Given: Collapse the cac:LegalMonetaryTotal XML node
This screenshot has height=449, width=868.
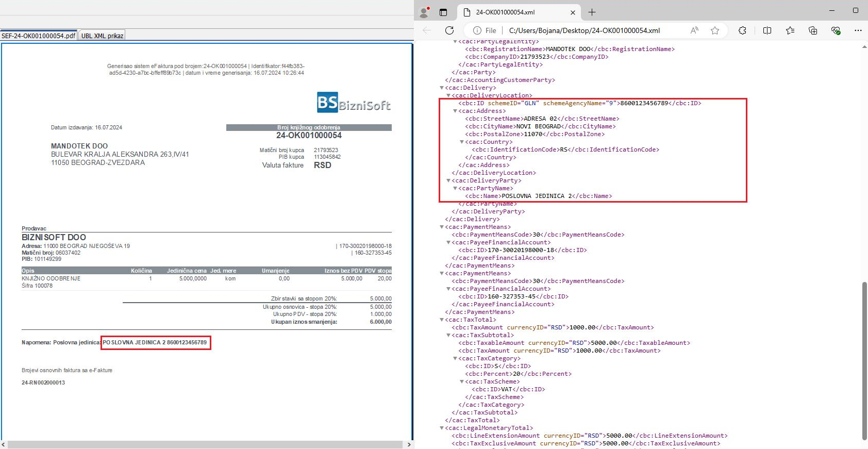Looking at the screenshot, I should click(442, 428).
